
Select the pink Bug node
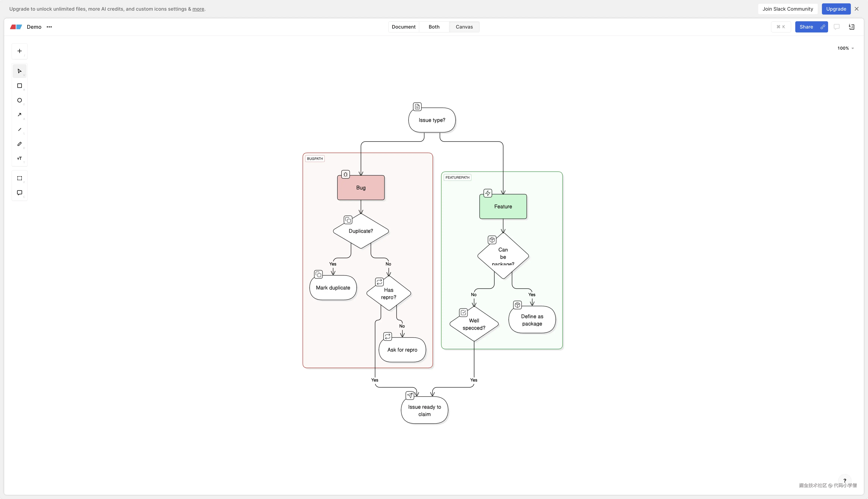(x=361, y=188)
